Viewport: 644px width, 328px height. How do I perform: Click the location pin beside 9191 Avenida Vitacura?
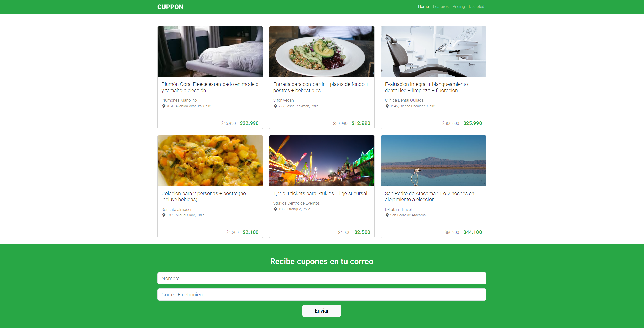[164, 106]
